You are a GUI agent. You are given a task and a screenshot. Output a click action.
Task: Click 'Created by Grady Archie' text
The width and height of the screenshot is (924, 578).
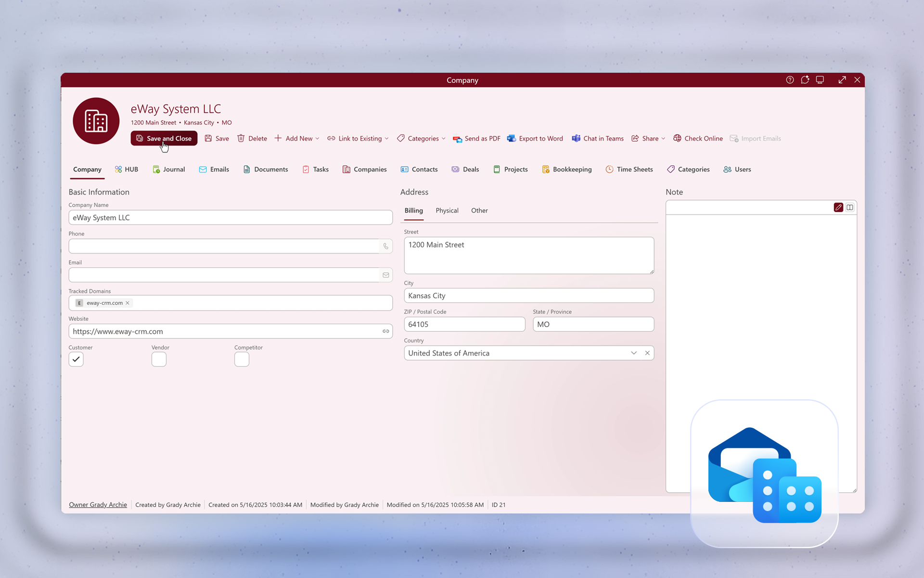click(x=168, y=505)
